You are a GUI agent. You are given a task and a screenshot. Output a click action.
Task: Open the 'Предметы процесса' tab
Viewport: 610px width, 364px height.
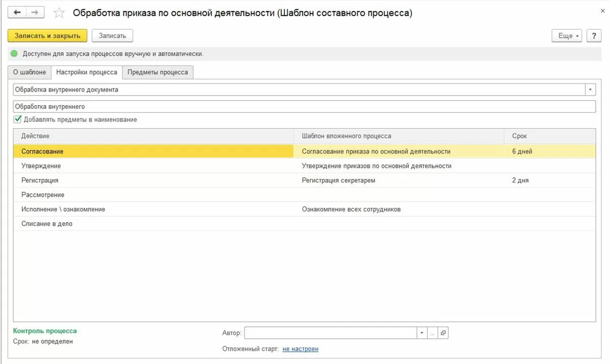click(x=158, y=72)
